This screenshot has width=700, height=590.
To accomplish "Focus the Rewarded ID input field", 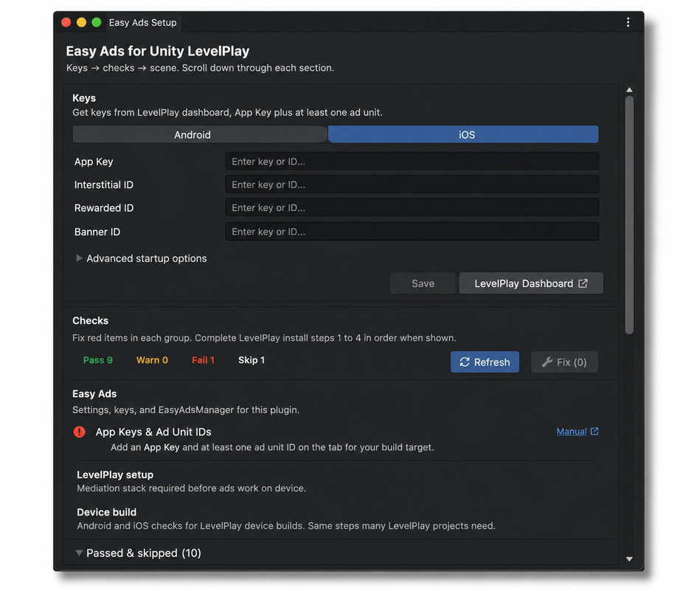I will (x=412, y=208).
